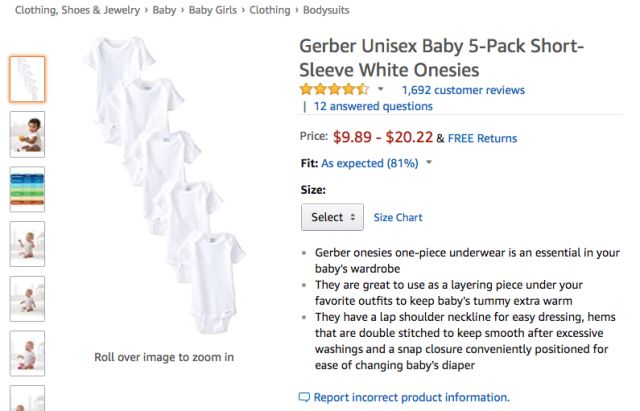Select the baby holding toy thumbnail
This screenshot has height=411, width=640.
27,134
